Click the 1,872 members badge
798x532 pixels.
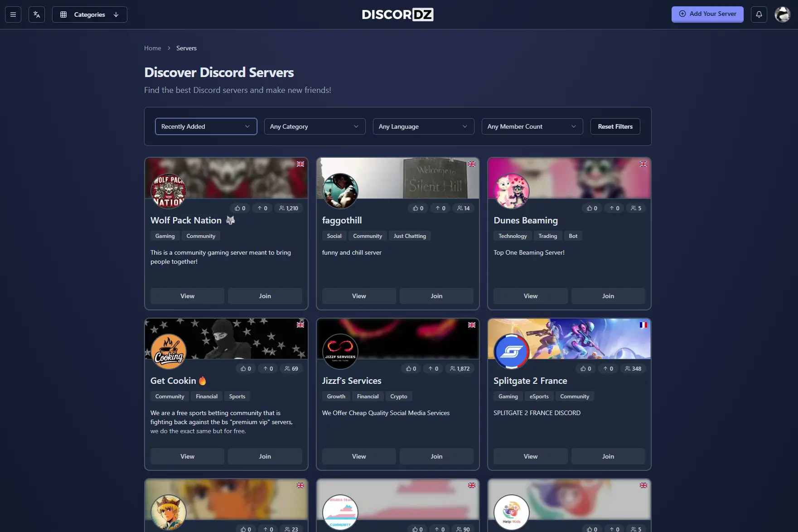[x=459, y=368]
